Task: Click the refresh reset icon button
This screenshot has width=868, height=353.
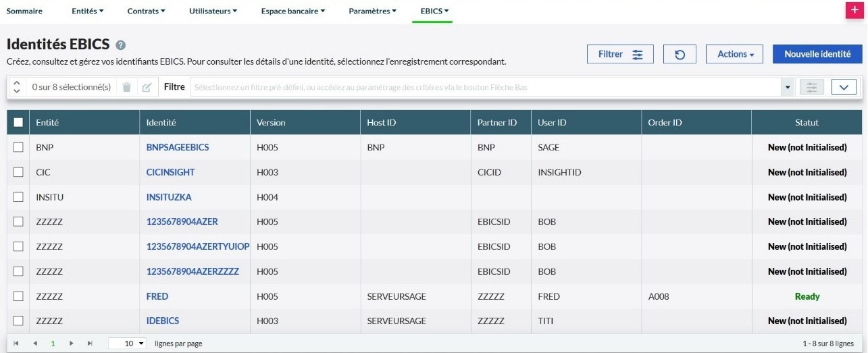Action: pos(680,55)
